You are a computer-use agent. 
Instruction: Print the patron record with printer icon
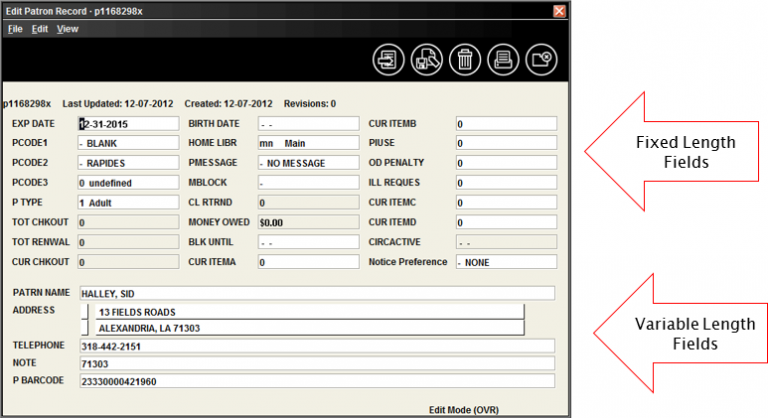click(x=505, y=59)
